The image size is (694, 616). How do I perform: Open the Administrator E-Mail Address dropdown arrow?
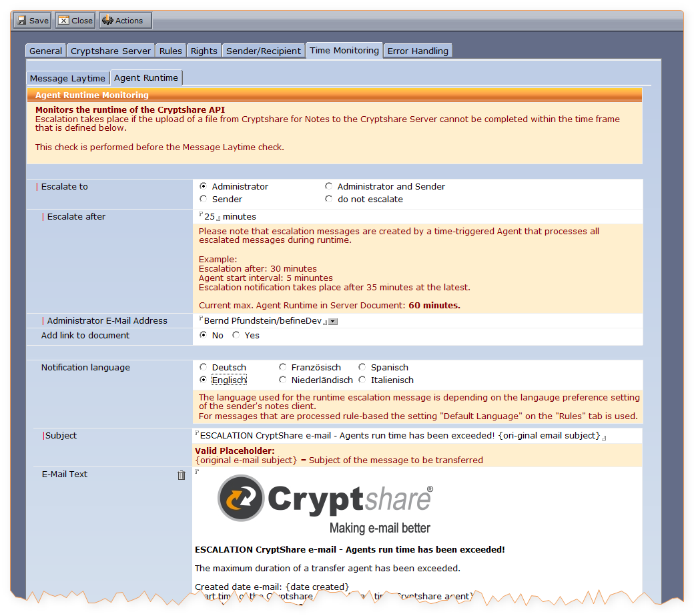tap(333, 322)
